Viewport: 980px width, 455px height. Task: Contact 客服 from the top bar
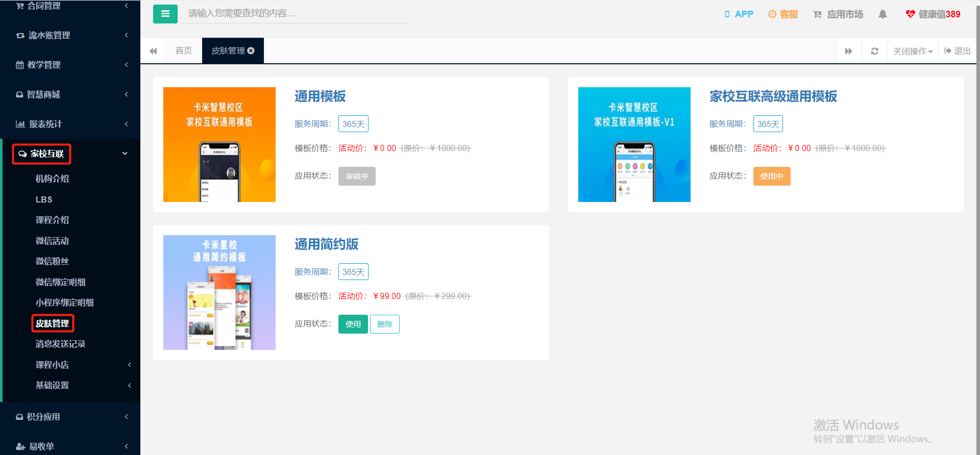pyautogui.click(x=783, y=14)
